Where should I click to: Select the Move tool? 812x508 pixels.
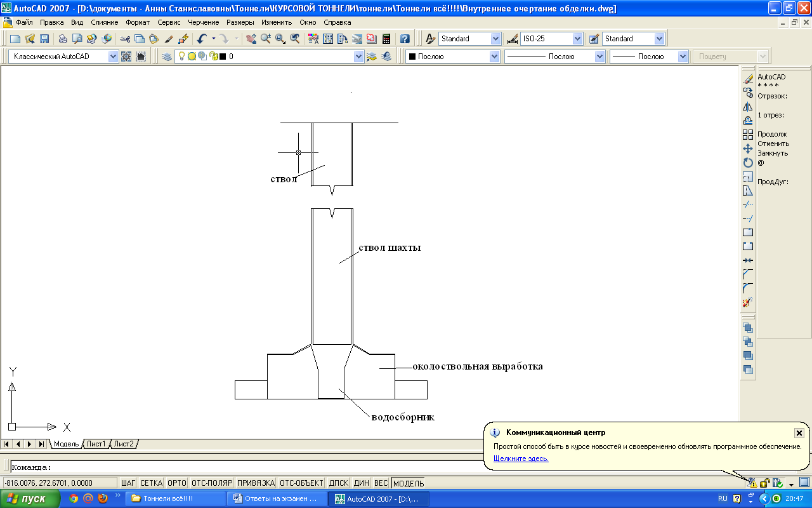pos(748,149)
